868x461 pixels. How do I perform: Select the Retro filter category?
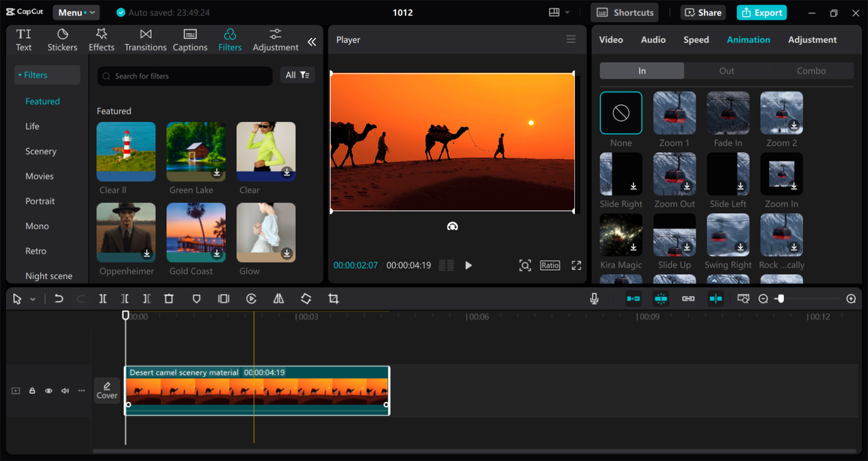pyautogui.click(x=36, y=251)
